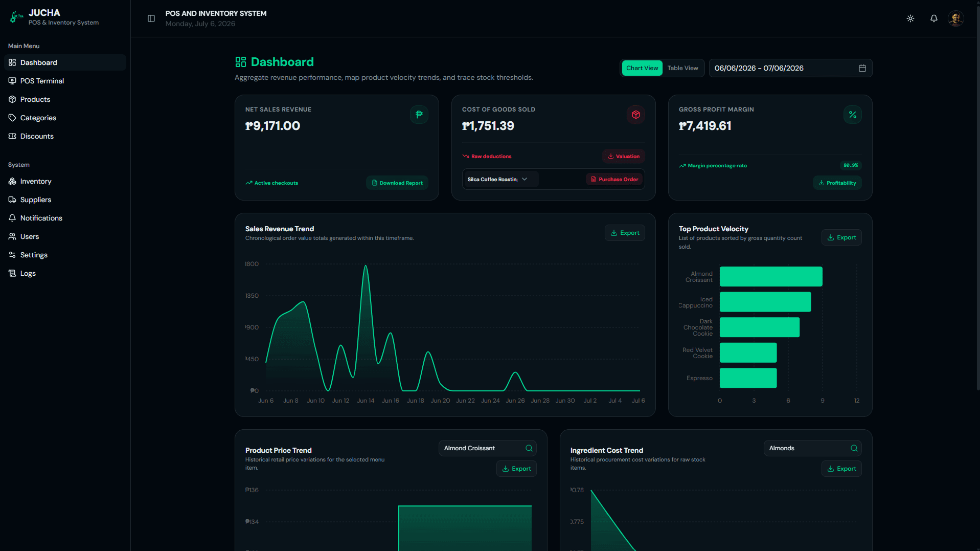This screenshot has width=980, height=551.
Task: Click the ₱1,751.39 cost value
Action: [x=488, y=126]
